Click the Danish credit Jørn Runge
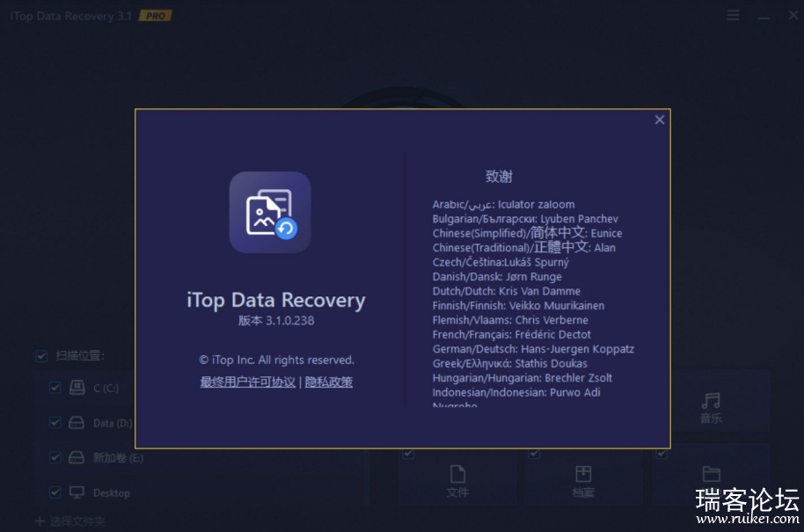Image resolution: width=804 pixels, height=532 pixels. pos(497,277)
